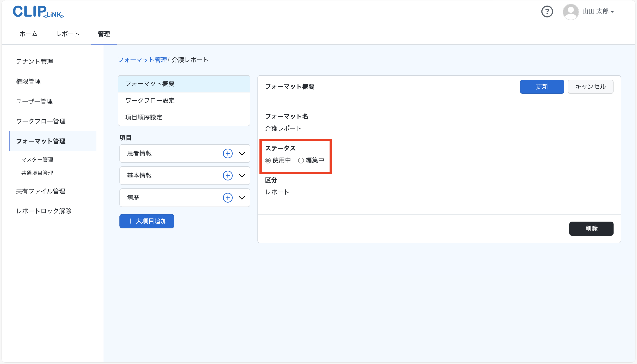Viewport: 637px width, 364px height.
Task: Click plus icon next to 病歴
Action: pyautogui.click(x=228, y=198)
